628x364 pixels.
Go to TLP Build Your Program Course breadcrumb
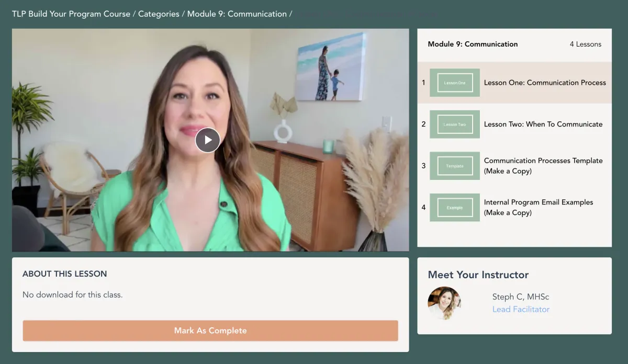71,14
